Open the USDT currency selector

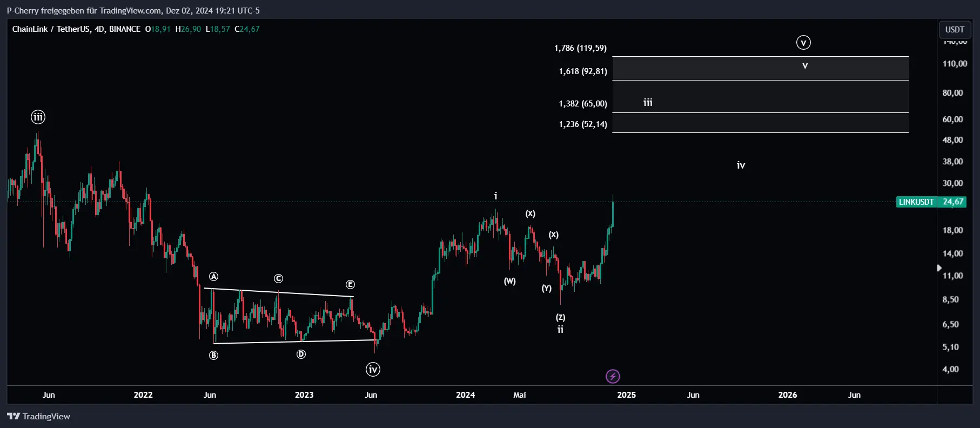click(x=955, y=30)
